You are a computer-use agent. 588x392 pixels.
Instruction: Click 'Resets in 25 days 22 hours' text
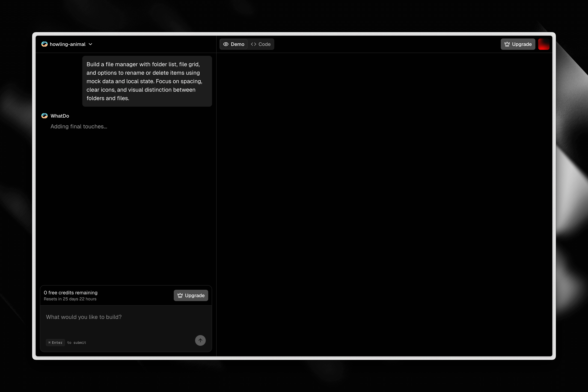tap(70, 299)
